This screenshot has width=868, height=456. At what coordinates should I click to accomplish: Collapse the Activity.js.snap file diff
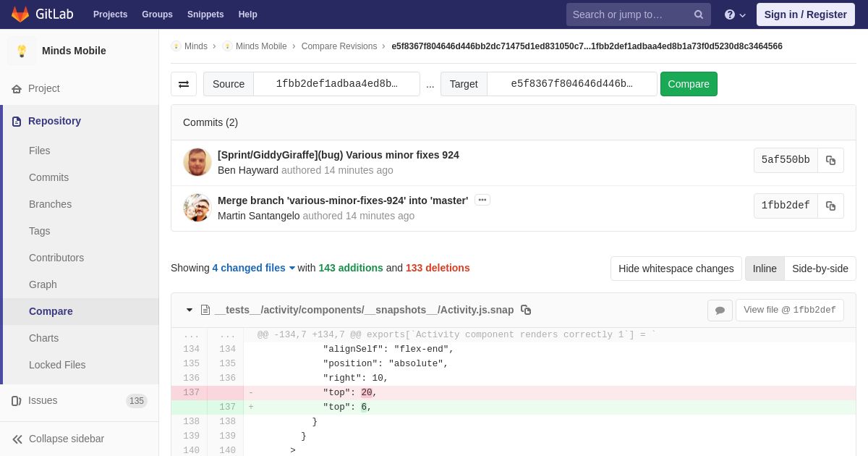[190, 310]
